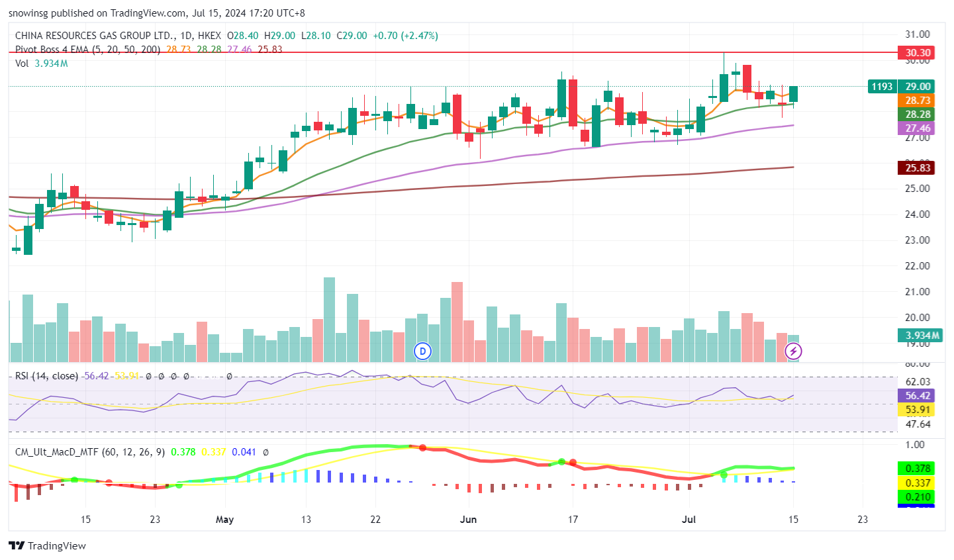Image resolution: width=954 pixels, height=560 pixels.
Task: Click the CM_Ult_MacD_MTF indicator legend
Action: click(x=90, y=452)
